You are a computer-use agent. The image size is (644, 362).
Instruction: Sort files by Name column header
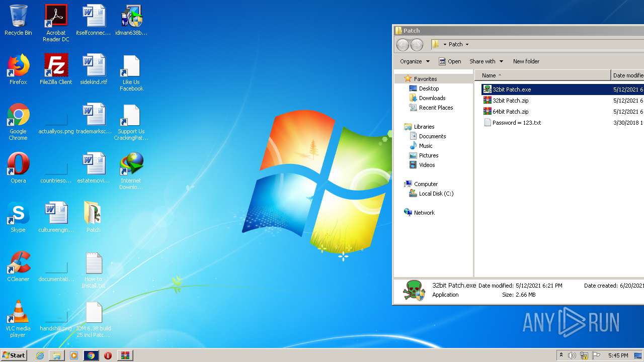(542, 75)
